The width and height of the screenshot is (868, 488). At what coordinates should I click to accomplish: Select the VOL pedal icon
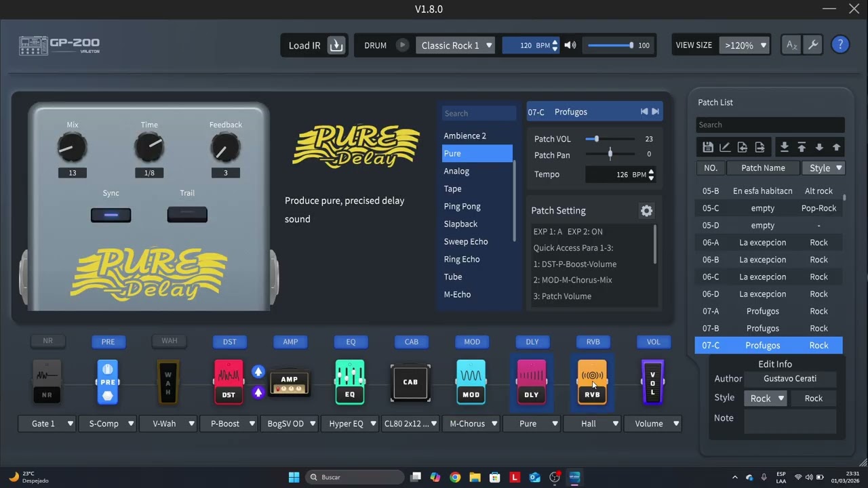[653, 382]
